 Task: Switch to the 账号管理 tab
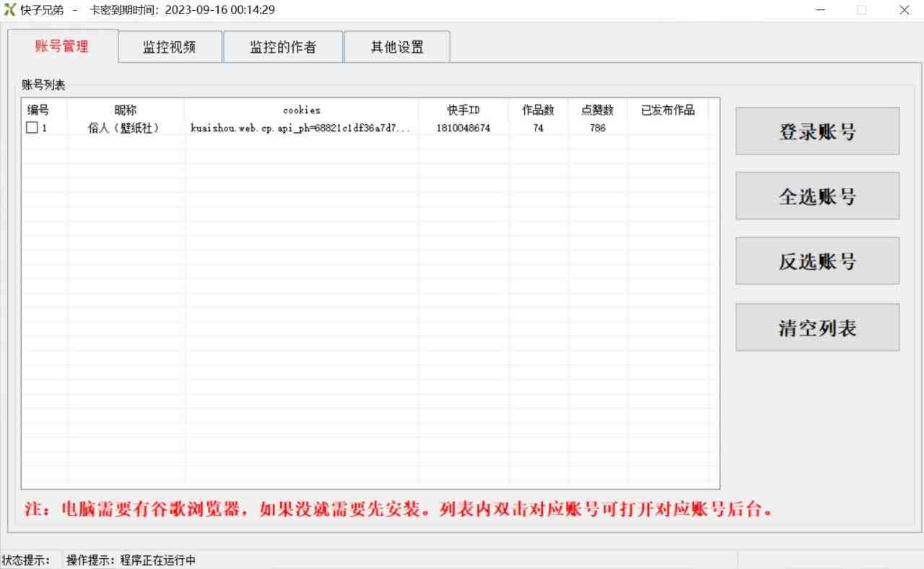click(62, 47)
